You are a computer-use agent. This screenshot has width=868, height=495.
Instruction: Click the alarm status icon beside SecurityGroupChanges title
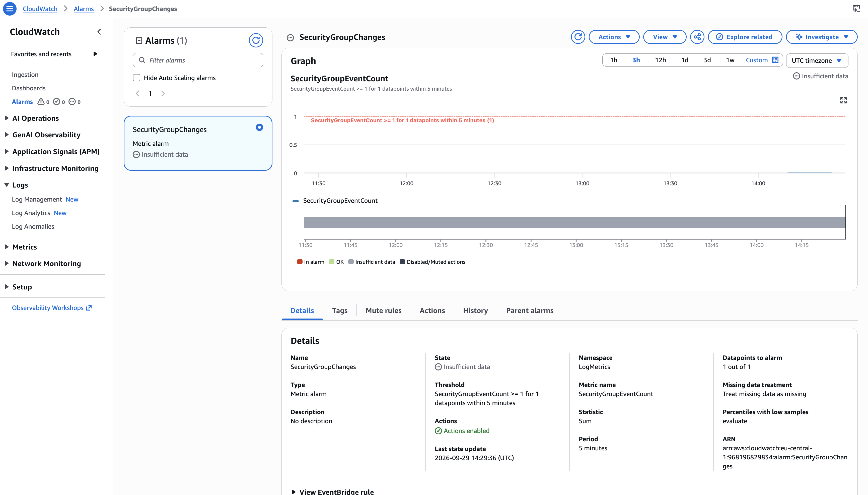[x=290, y=38]
